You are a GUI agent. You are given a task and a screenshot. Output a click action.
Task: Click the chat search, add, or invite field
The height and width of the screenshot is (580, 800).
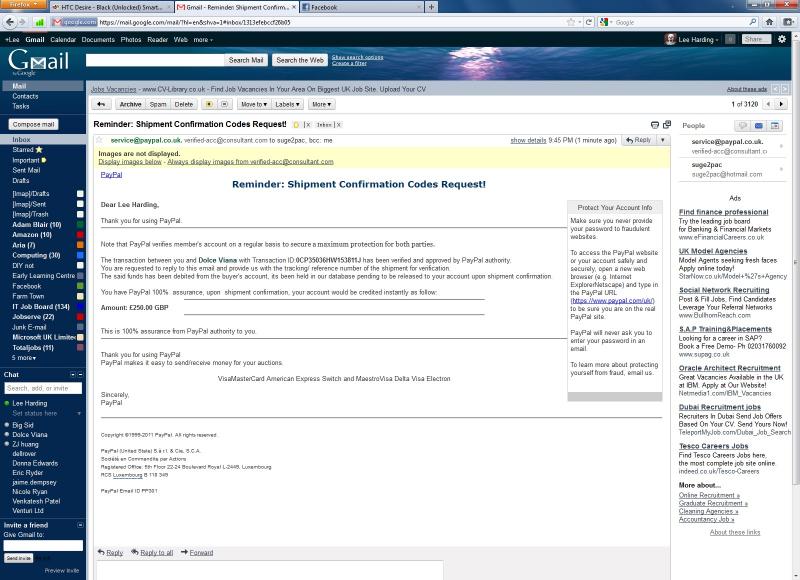42,388
